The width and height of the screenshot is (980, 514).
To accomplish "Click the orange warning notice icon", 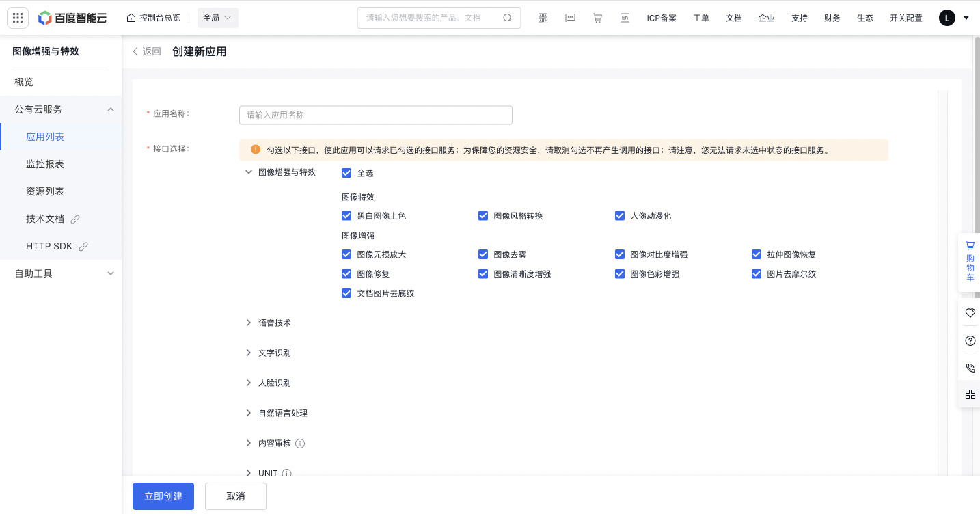I will tap(256, 150).
